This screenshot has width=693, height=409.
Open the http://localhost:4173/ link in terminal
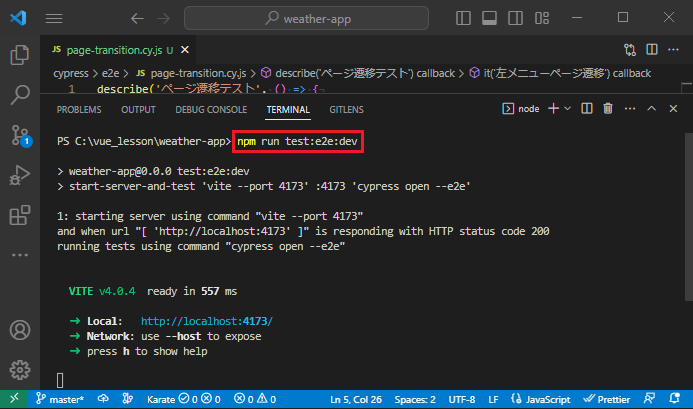(207, 321)
